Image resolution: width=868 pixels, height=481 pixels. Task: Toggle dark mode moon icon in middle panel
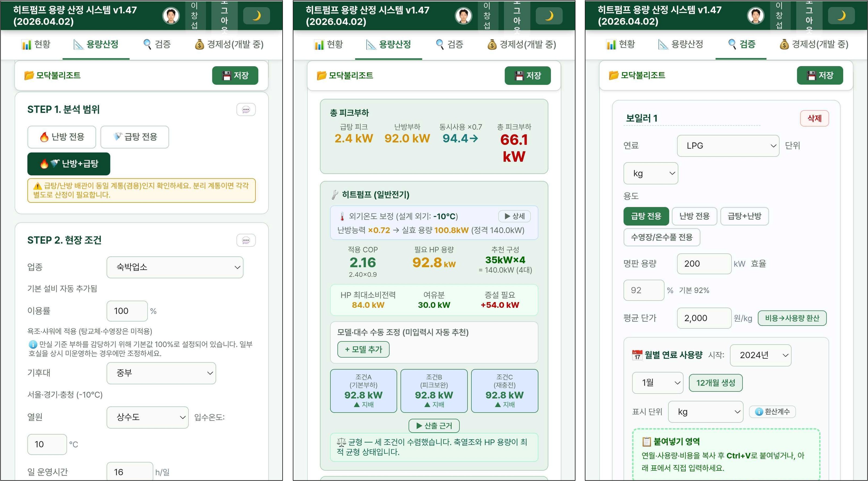click(x=549, y=15)
